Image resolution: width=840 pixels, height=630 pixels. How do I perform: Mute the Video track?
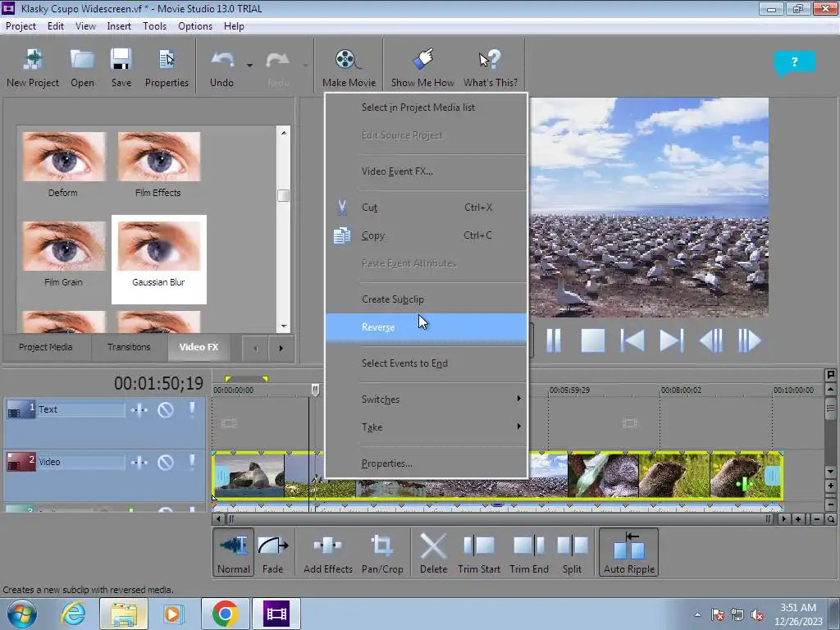tap(166, 462)
